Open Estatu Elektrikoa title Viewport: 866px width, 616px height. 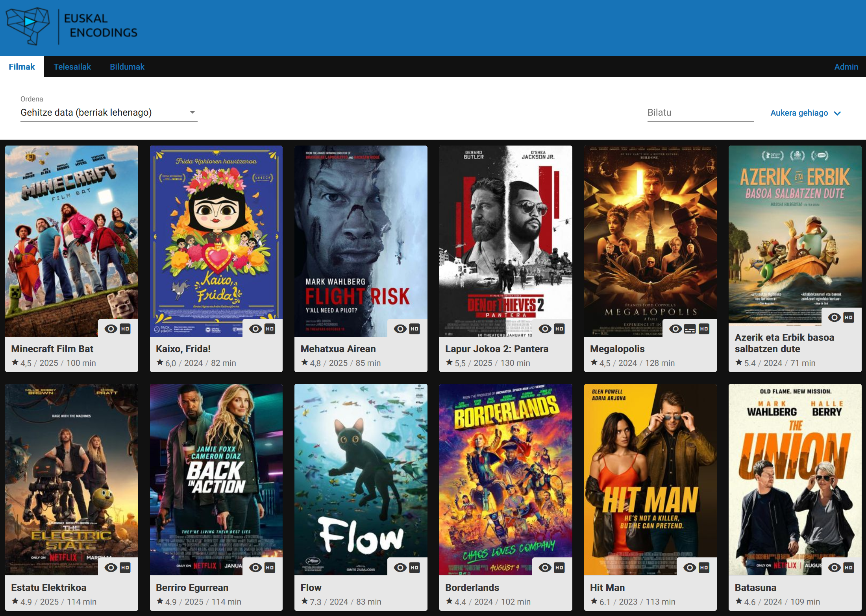coord(48,588)
